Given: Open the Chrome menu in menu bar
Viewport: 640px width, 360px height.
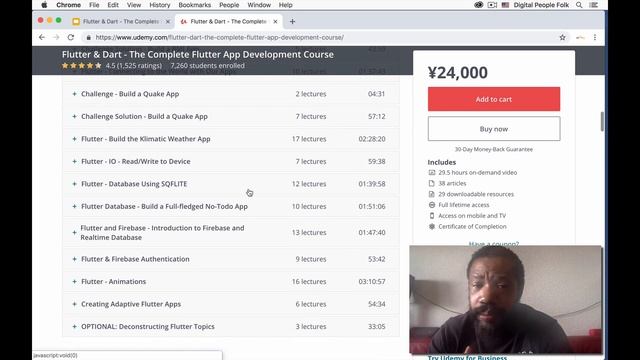Looking at the screenshot, I should tap(68, 5).
